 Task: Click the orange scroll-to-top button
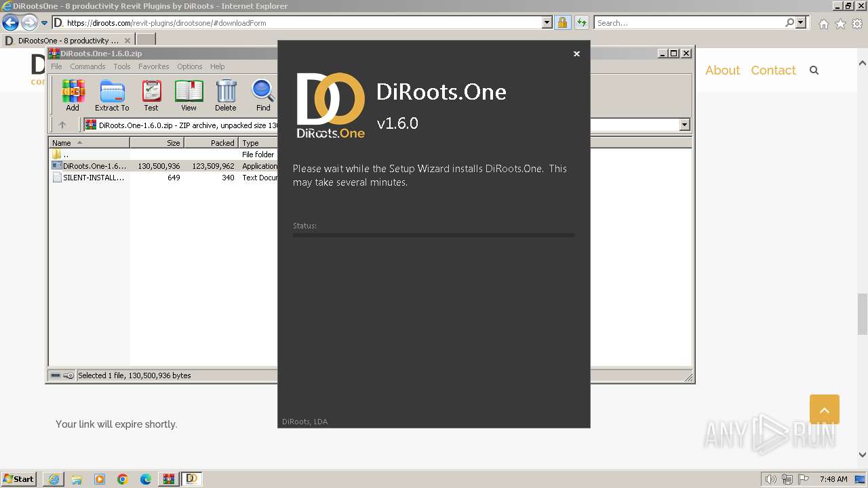[x=825, y=409]
